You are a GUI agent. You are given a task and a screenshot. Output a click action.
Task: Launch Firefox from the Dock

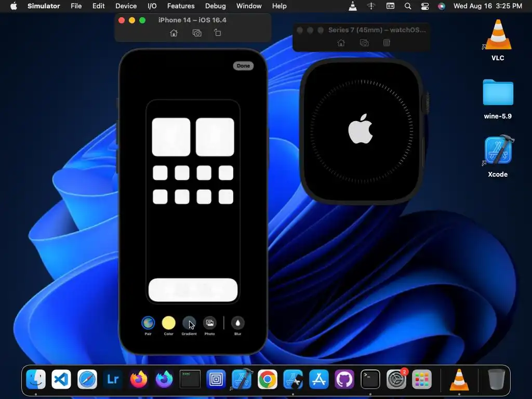[138, 379]
